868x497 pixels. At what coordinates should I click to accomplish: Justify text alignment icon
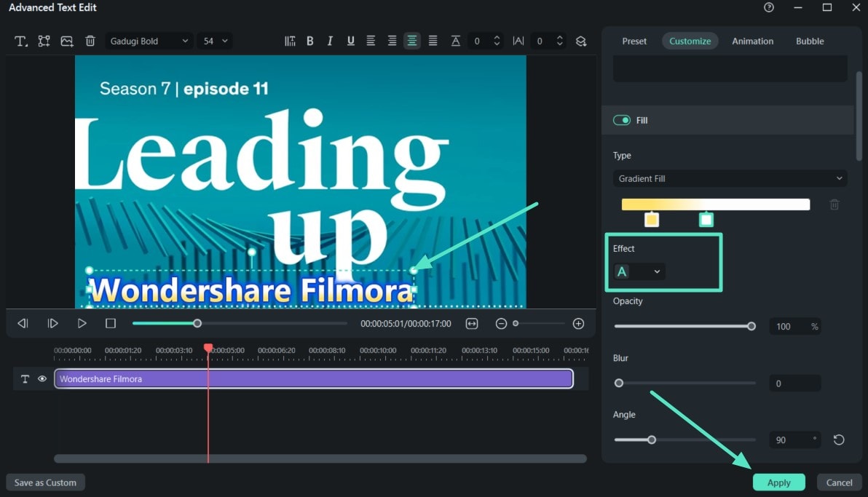click(x=433, y=41)
